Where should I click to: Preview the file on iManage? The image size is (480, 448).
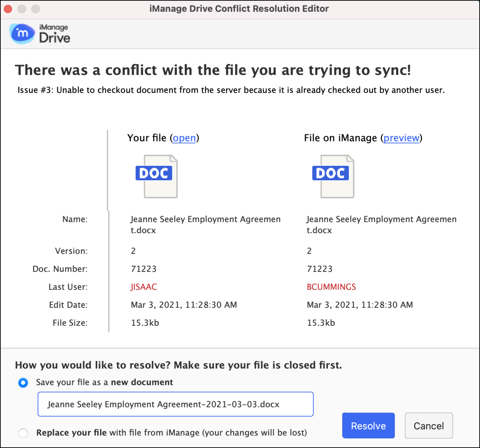pos(401,138)
